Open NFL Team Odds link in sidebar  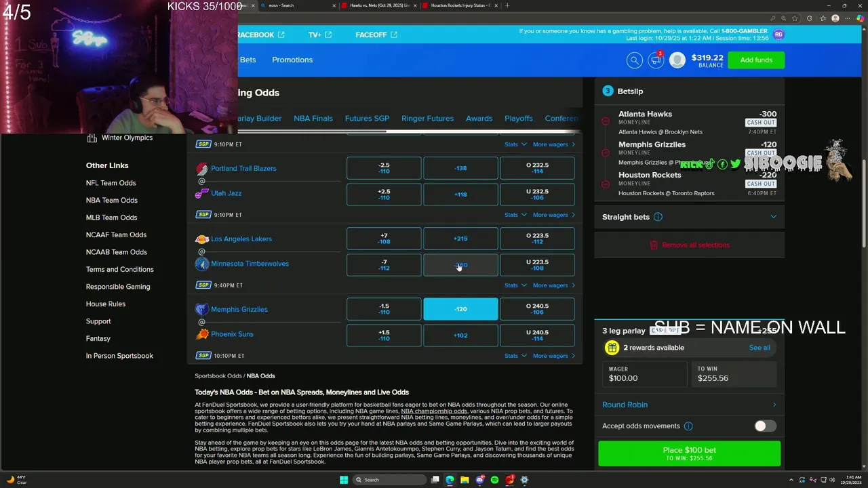pyautogui.click(x=111, y=183)
